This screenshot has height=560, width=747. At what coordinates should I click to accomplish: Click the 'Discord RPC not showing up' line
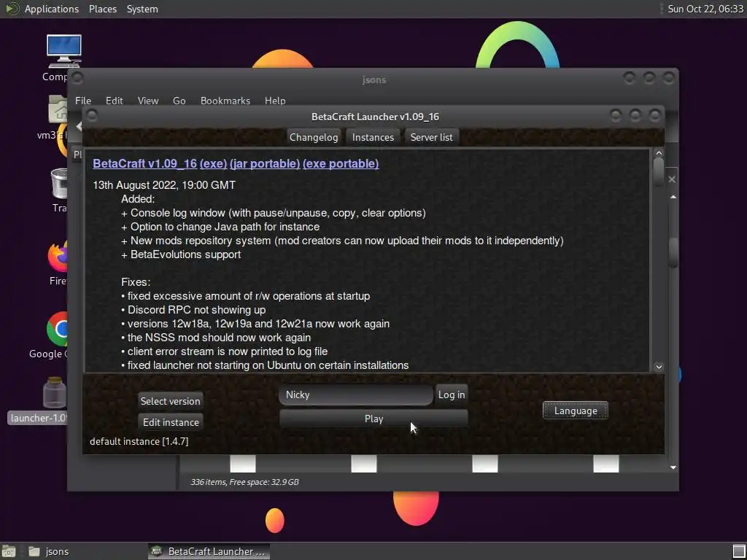[193, 309]
